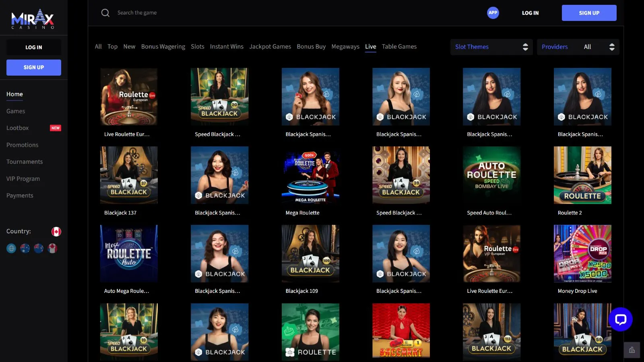This screenshot has height=362, width=644.
Task: Click the search magnifier icon
Action: coord(105,13)
